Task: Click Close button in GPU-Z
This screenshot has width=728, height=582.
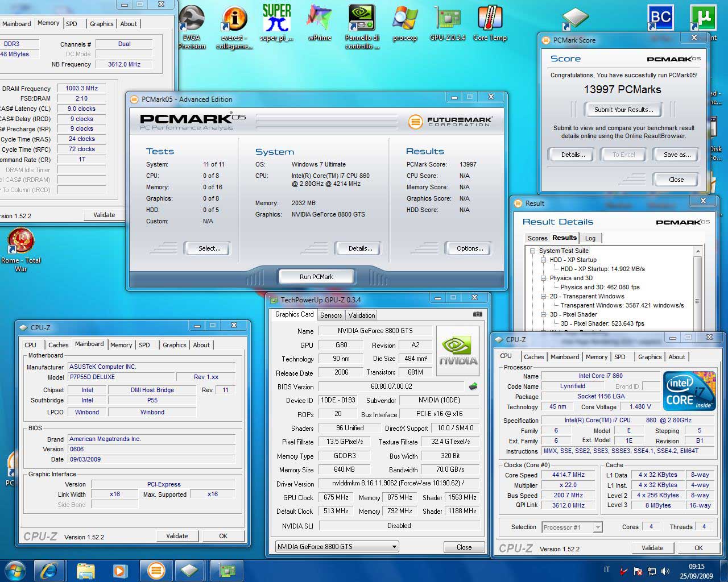Action: point(464,547)
